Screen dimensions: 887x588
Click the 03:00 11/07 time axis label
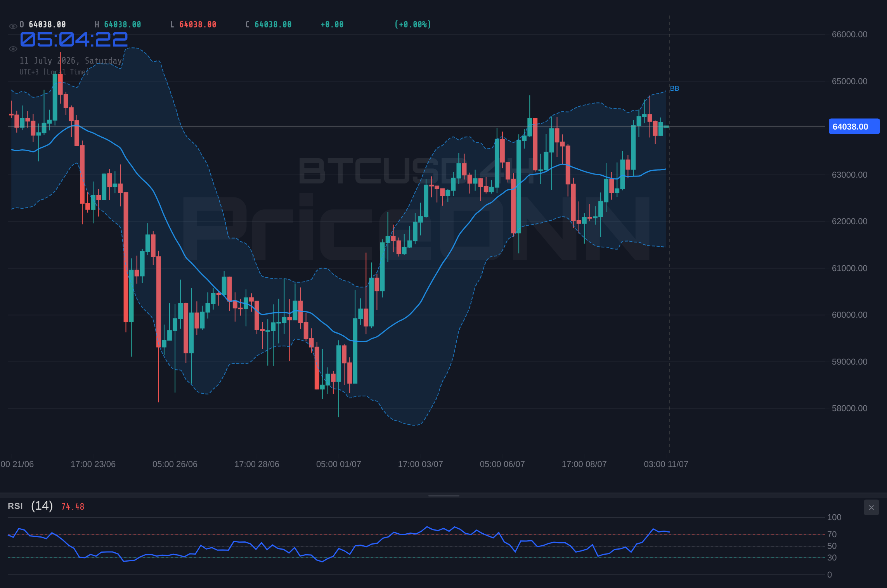point(666,464)
